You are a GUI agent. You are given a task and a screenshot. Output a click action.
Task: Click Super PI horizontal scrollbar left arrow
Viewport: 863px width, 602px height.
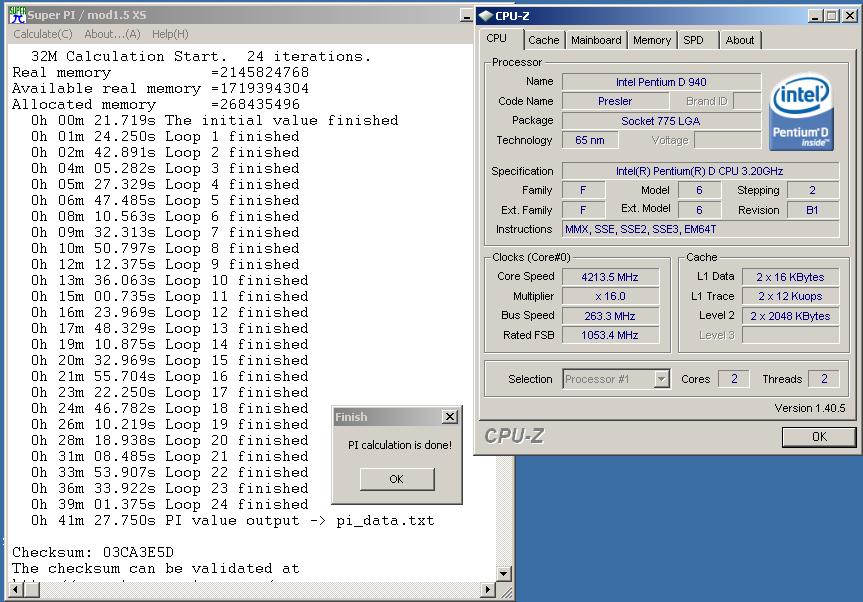16,590
